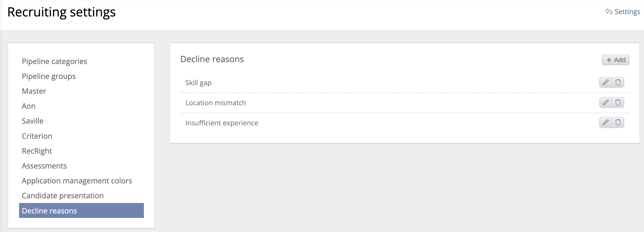Go back to Settings
This screenshot has width=644, height=232.
(x=623, y=12)
